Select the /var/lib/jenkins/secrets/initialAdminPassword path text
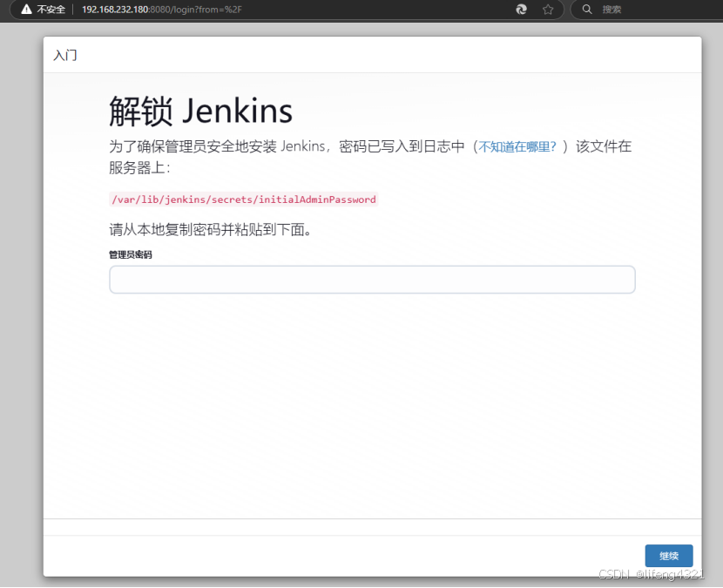The width and height of the screenshot is (723, 588). tap(244, 199)
